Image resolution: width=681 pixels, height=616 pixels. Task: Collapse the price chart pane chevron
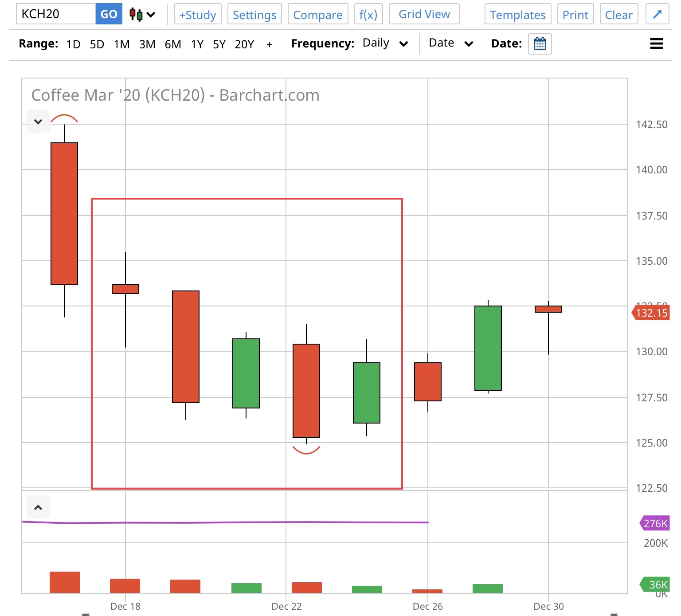(38, 122)
